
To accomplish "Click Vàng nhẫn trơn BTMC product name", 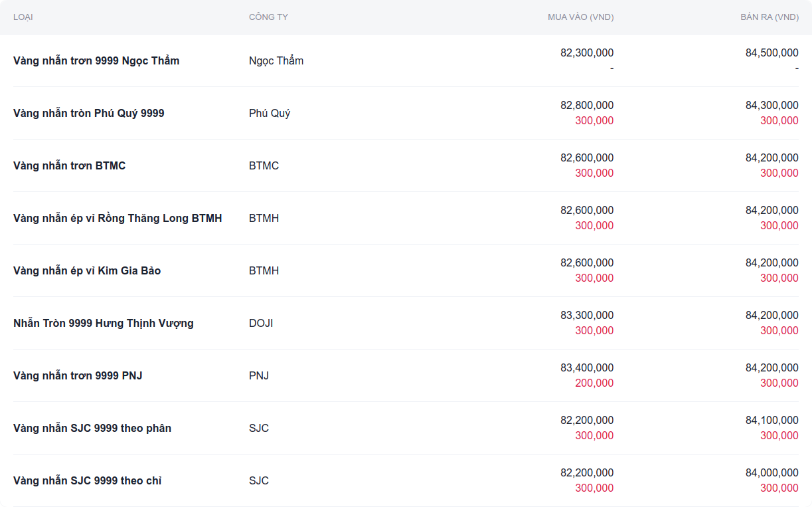I will (70, 165).
